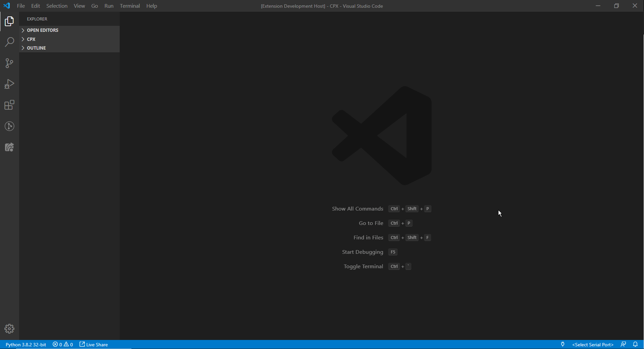Click Start Debugging label

click(362, 252)
